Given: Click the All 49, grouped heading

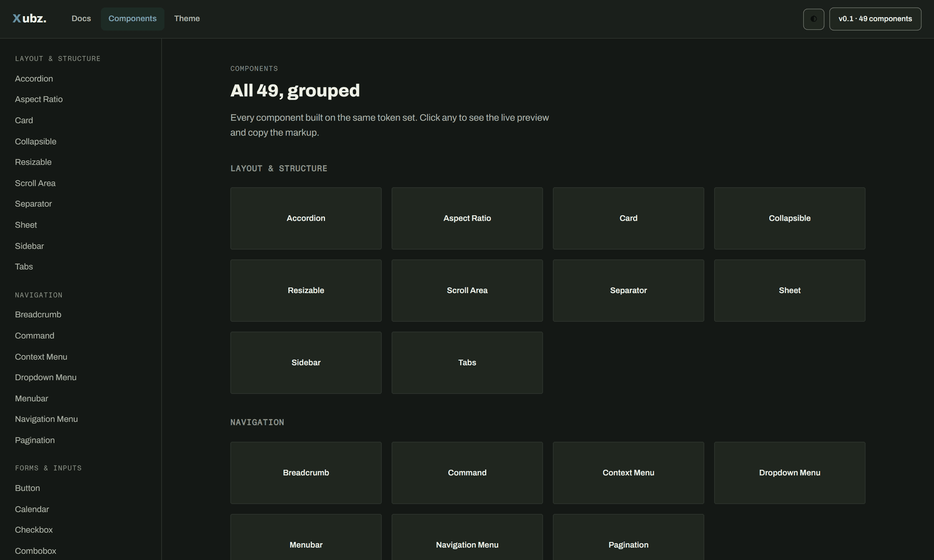Looking at the screenshot, I should (x=295, y=91).
